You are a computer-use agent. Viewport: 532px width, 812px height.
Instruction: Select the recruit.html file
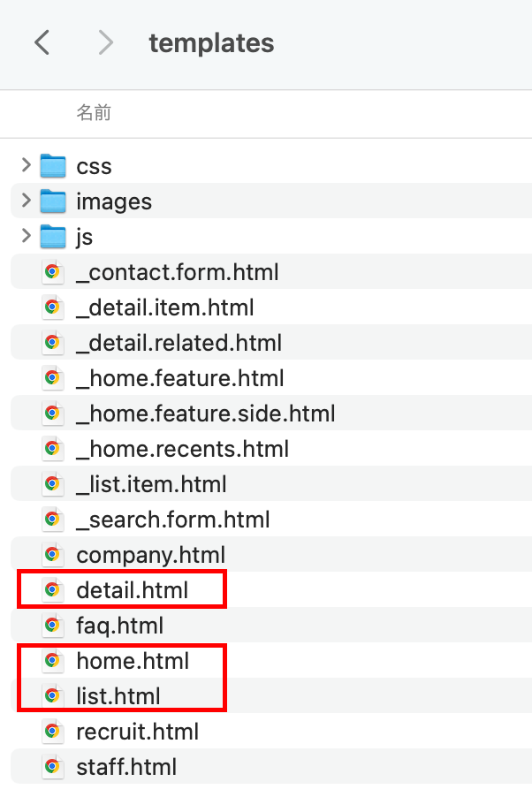pos(137,732)
